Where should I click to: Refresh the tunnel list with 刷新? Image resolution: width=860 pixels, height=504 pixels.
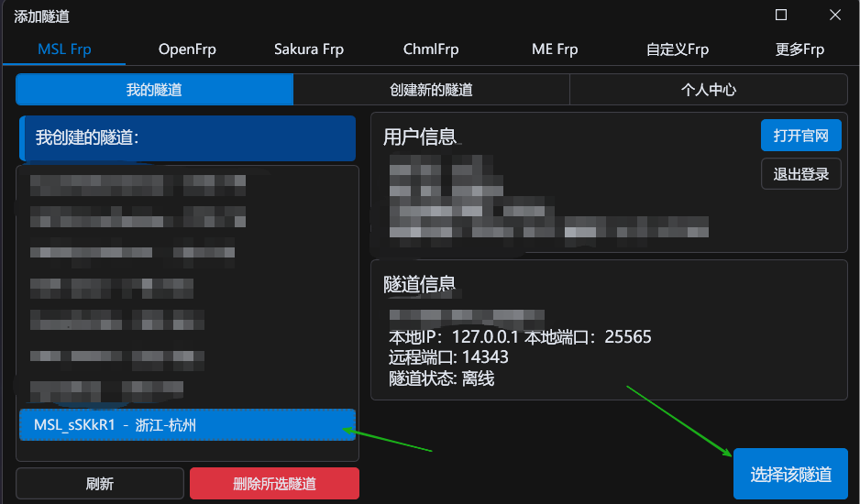[x=99, y=484]
